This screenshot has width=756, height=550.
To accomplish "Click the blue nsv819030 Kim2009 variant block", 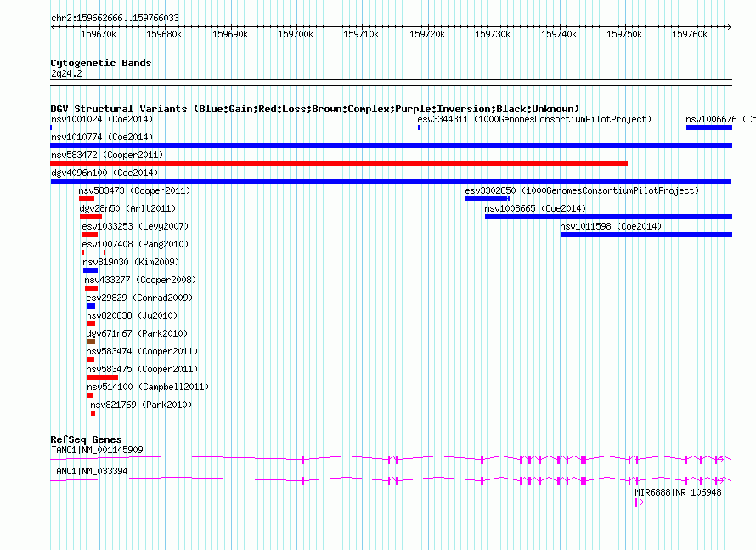I will 90,270.
